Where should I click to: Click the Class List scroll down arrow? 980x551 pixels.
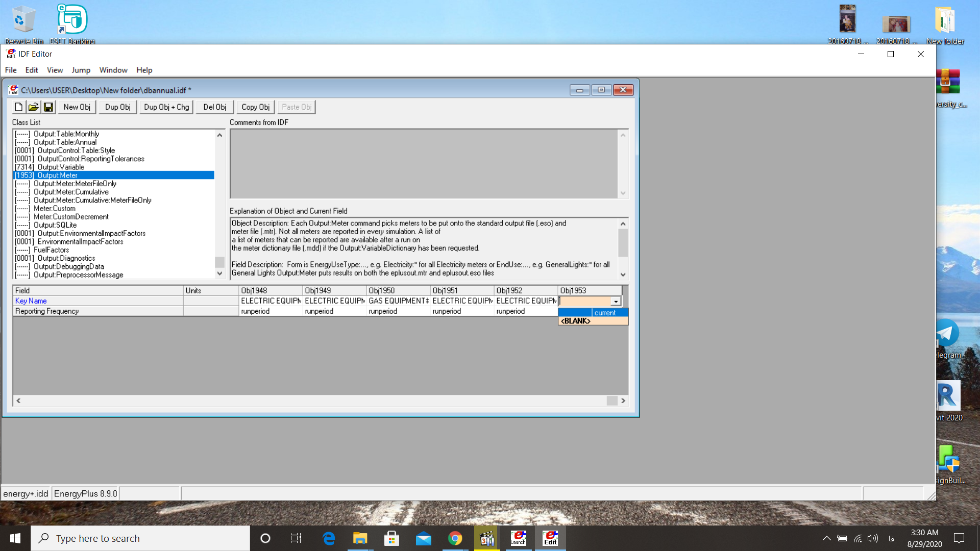click(x=219, y=273)
